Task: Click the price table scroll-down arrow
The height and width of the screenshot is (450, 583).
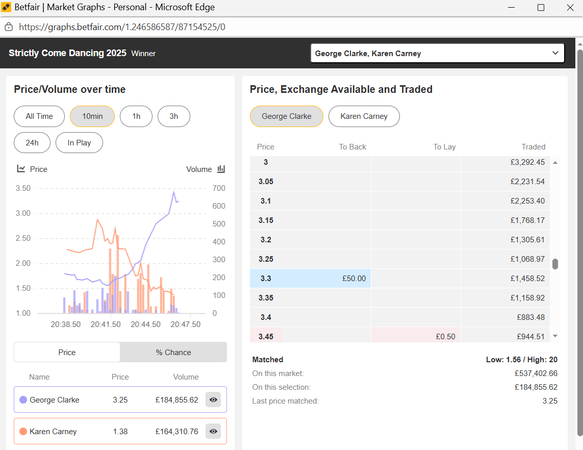Action: click(555, 336)
